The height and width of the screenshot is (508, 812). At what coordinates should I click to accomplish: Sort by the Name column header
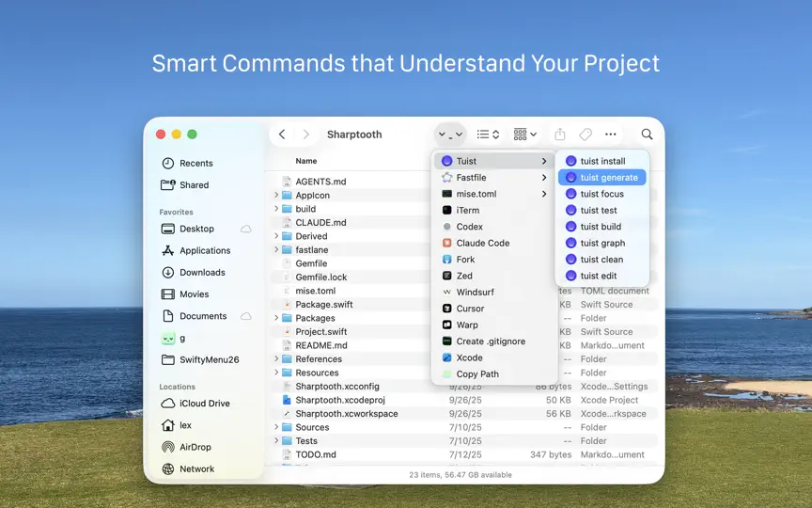(306, 161)
